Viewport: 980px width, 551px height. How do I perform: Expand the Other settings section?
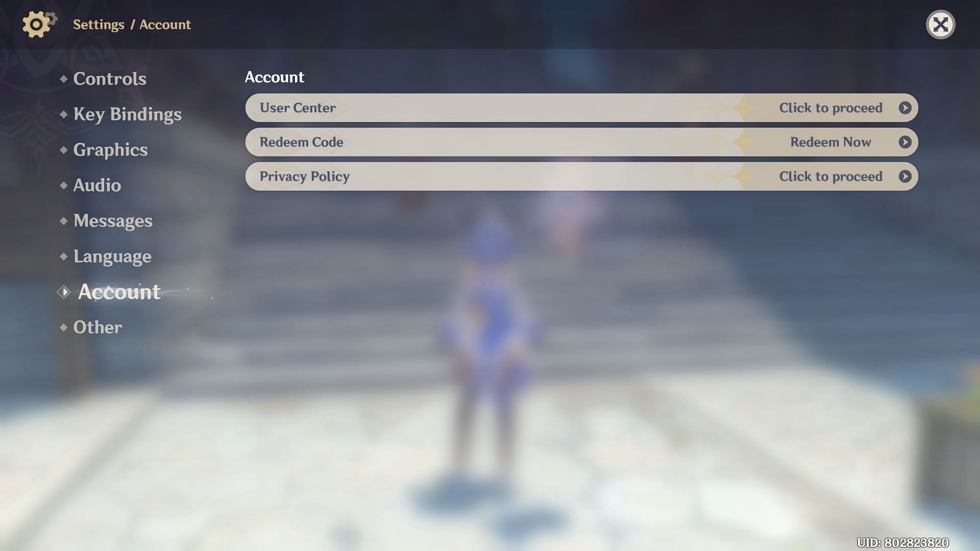[97, 329]
